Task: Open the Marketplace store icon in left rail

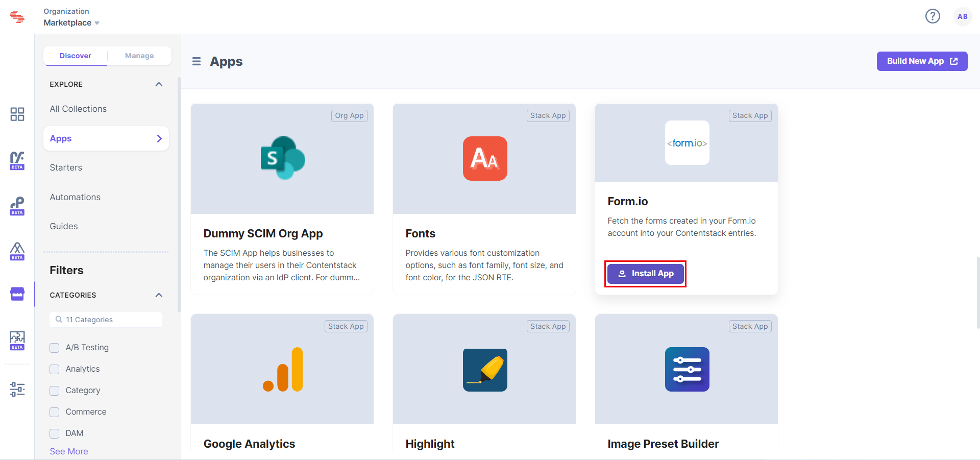Action: pyautogui.click(x=17, y=294)
